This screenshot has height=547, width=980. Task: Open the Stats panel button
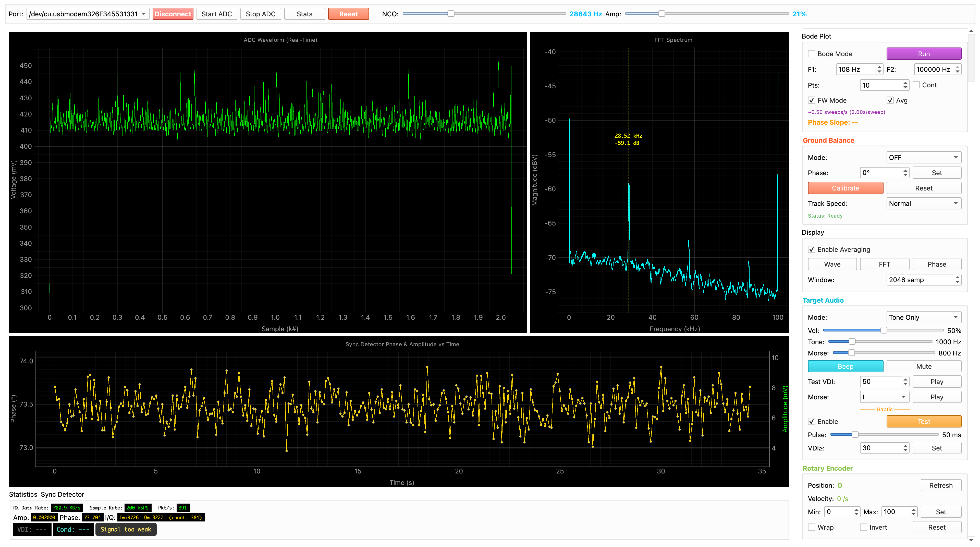(304, 14)
